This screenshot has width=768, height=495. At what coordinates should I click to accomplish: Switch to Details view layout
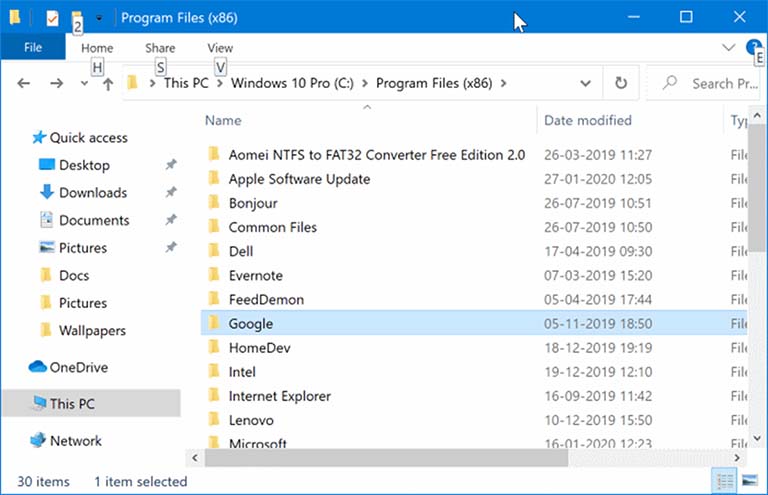(725, 481)
